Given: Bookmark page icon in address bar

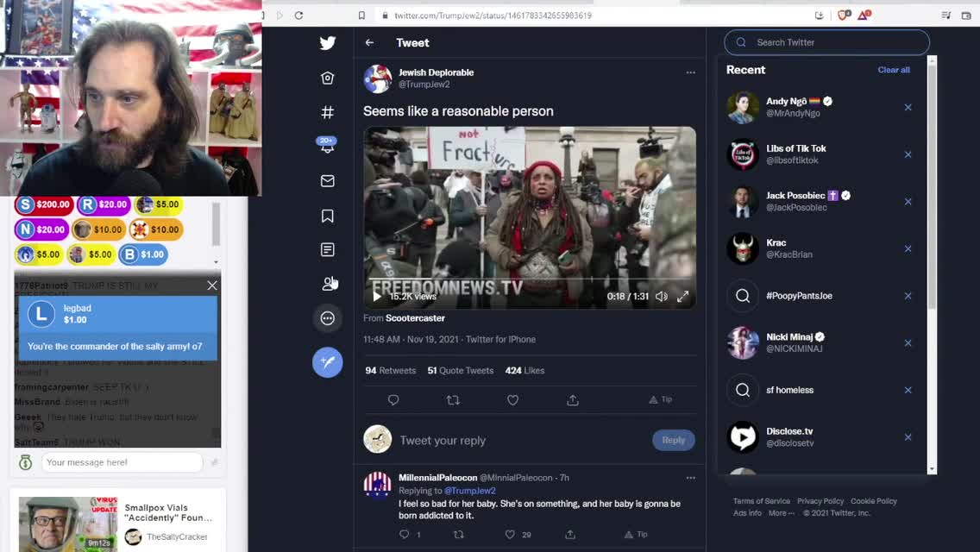Looking at the screenshot, I should [x=361, y=15].
